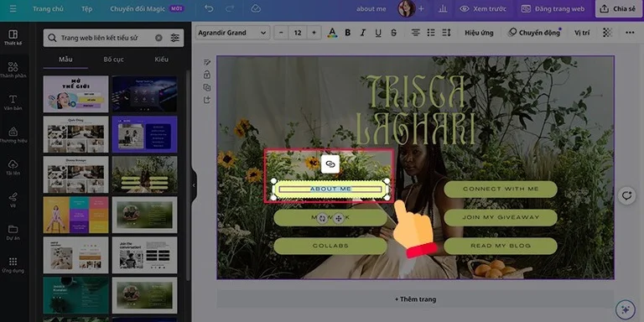Select the colorful grid yellow template

tap(76, 215)
